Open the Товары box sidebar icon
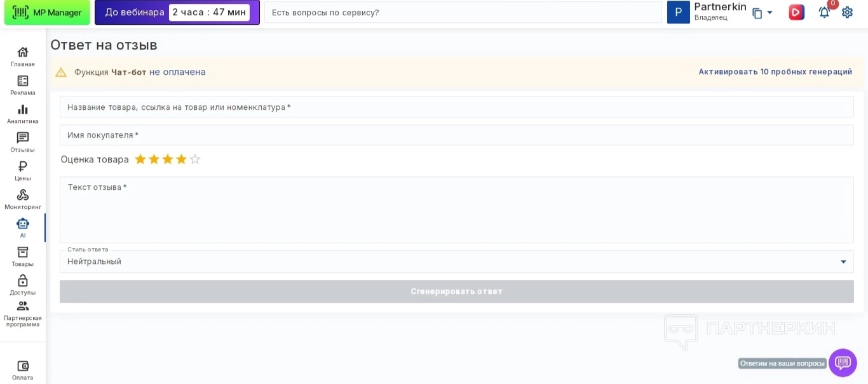Viewport: 868px width, 384px height. pos(23,252)
